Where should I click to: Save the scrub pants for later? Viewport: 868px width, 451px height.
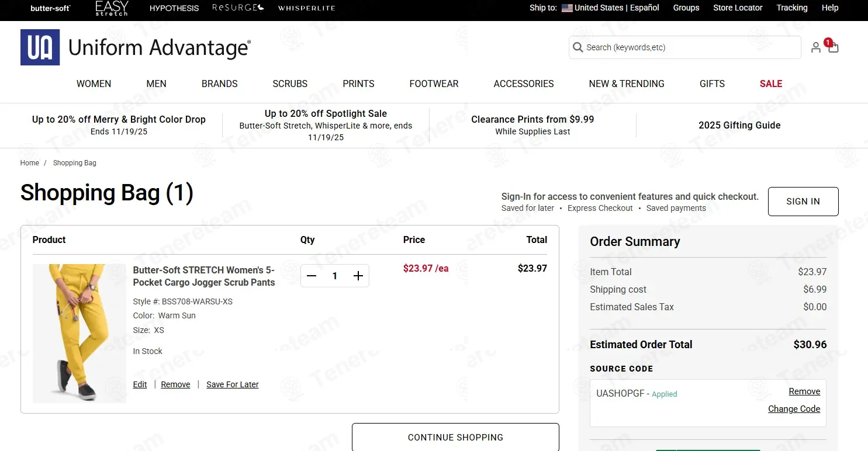pos(232,384)
